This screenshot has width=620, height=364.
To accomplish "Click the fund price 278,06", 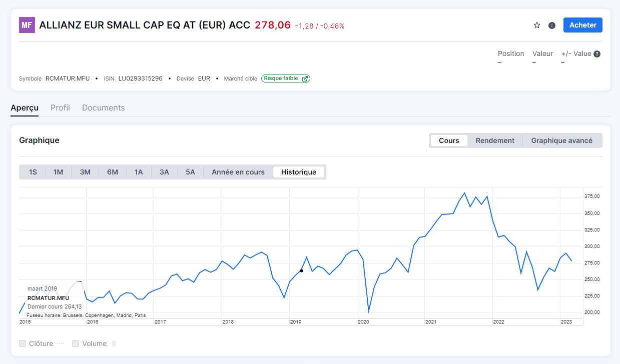I will (x=273, y=25).
